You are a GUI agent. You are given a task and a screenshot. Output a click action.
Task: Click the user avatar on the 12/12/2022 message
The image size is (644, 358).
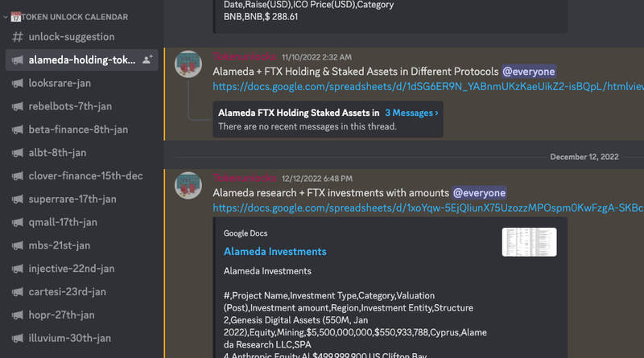(x=188, y=185)
